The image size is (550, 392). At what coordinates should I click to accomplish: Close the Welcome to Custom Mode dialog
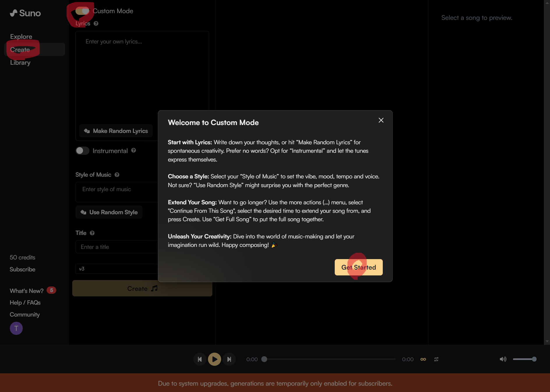pos(381,120)
